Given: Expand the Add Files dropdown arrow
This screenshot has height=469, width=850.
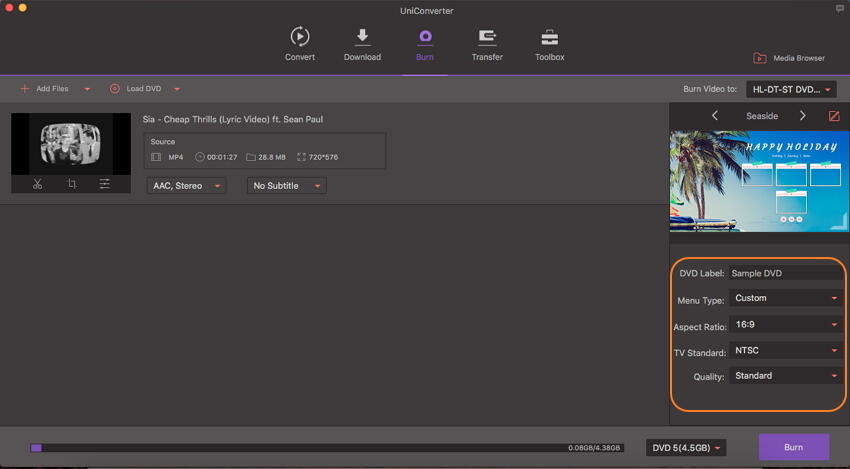Looking at the screenshot, I should tap(87, 89).
